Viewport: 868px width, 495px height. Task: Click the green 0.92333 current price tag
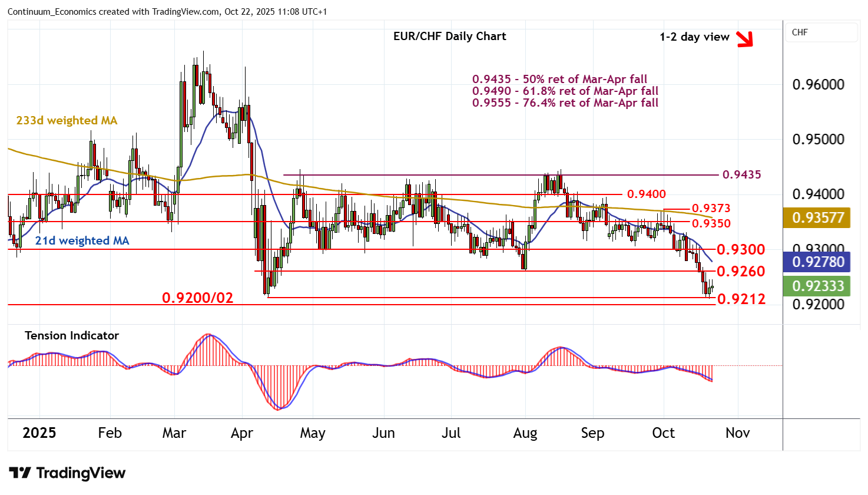coord(817,286)
